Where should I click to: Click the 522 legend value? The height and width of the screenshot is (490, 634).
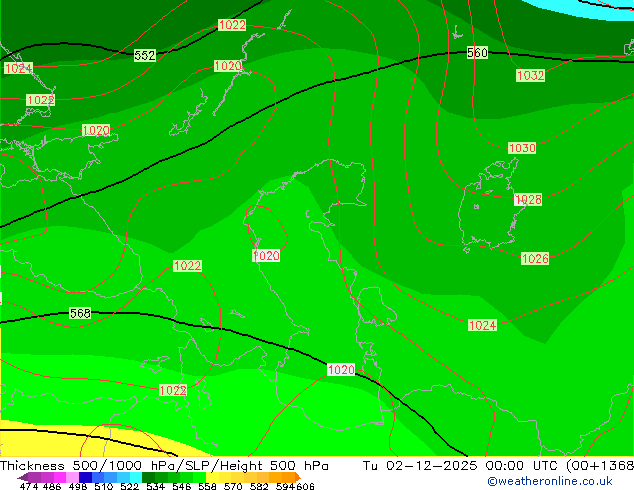tap(129, 486)
